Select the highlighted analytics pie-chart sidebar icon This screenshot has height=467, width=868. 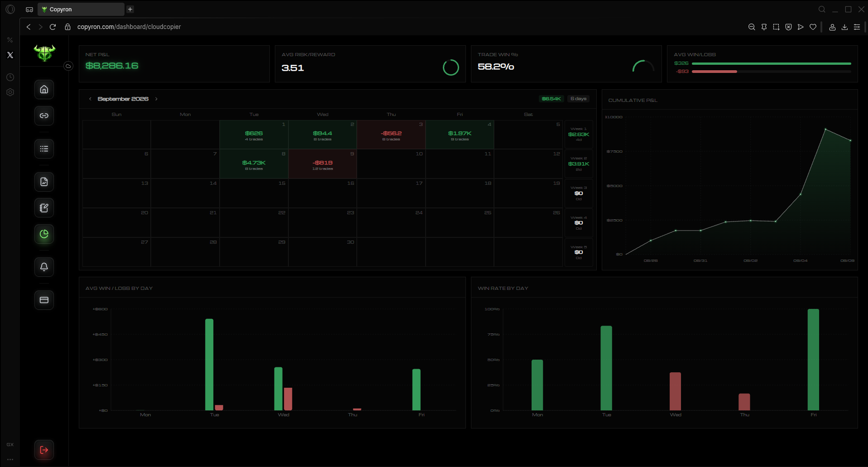coord(44,234)
